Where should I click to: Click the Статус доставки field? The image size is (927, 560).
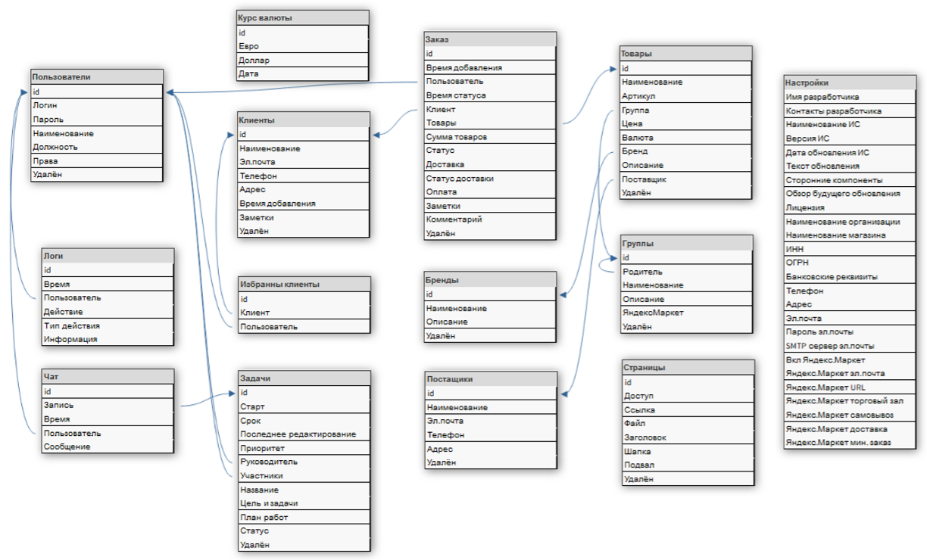[x=490, y=179]
